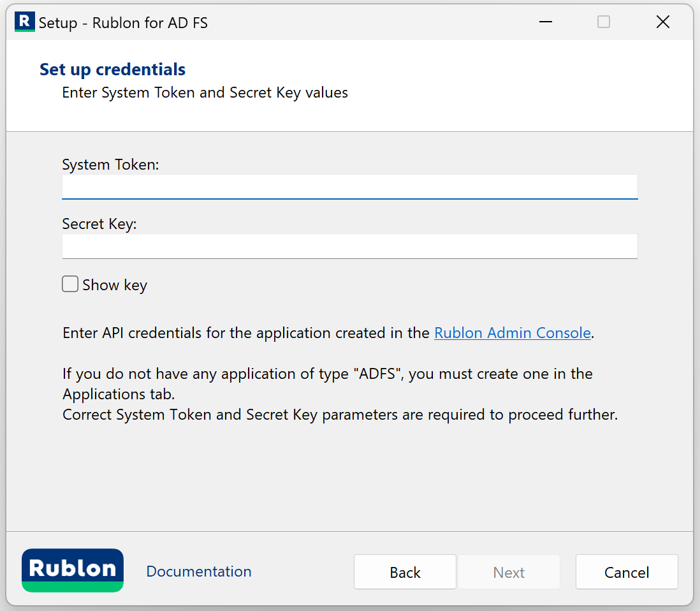Viewport: 700px width, 611px height.
Task: Click the "Enter System Token and Secret Key values" subtitle
Action: [x=205, y=92]
